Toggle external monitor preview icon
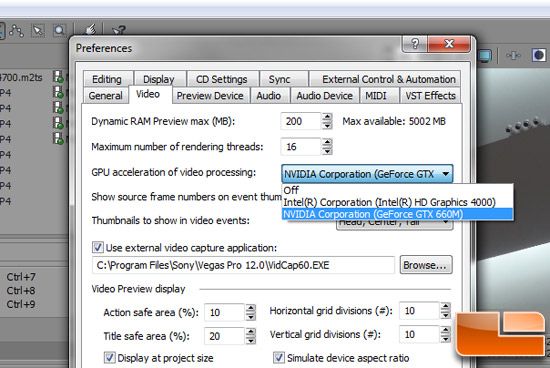The image size is (550, 368). [x=485, y=55]
